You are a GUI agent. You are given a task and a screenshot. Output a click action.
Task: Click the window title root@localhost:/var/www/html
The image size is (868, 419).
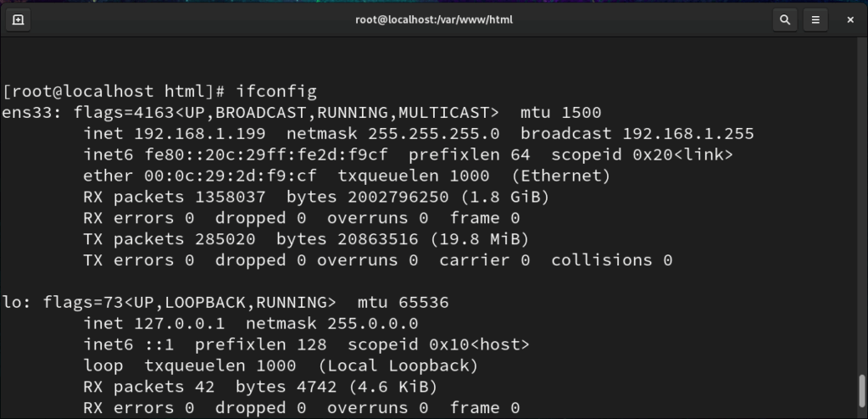434,20
